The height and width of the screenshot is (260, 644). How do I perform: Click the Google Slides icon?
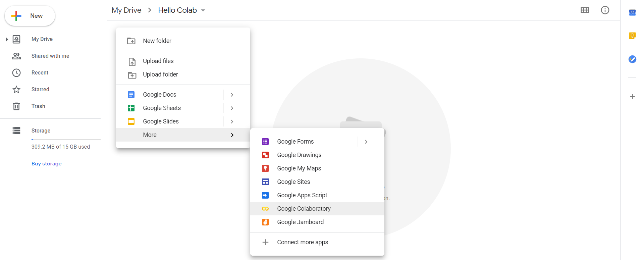pos(131,121)
